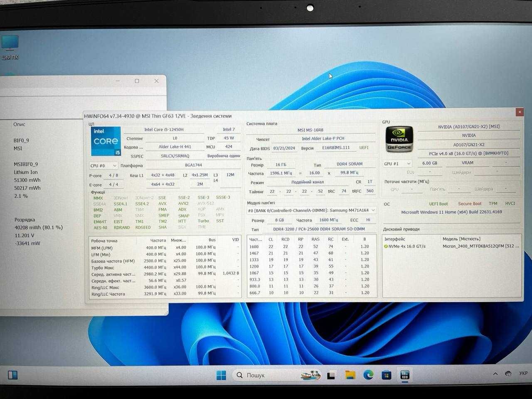Click the DDR4-3200 / PC4-25600 module type field
The width and height of the screenshot is (532, 399).
(319, 229)
